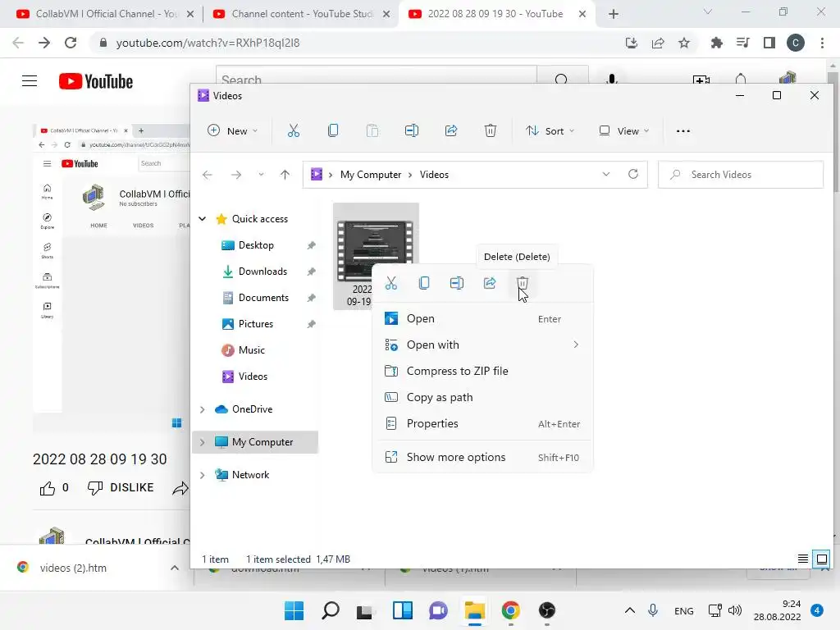Screen dimensions: 840x630
Task: Select Documents in Quick access
Action: 263,298
